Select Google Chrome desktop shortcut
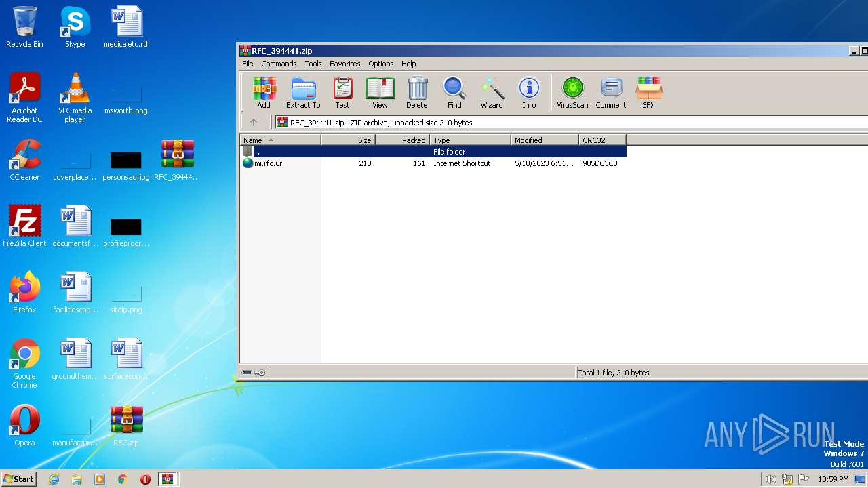868x488 pixels. click(24, 363)
